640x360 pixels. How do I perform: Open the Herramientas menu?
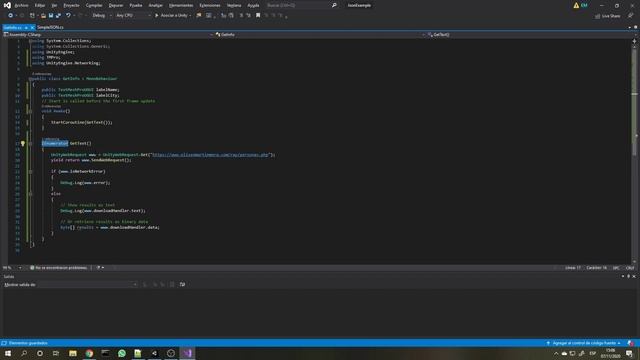[181, 5]
